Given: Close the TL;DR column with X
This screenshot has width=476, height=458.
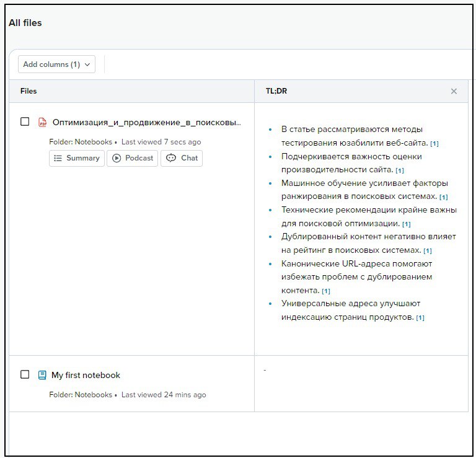Looking at the screenshot, I should [454, 91].
